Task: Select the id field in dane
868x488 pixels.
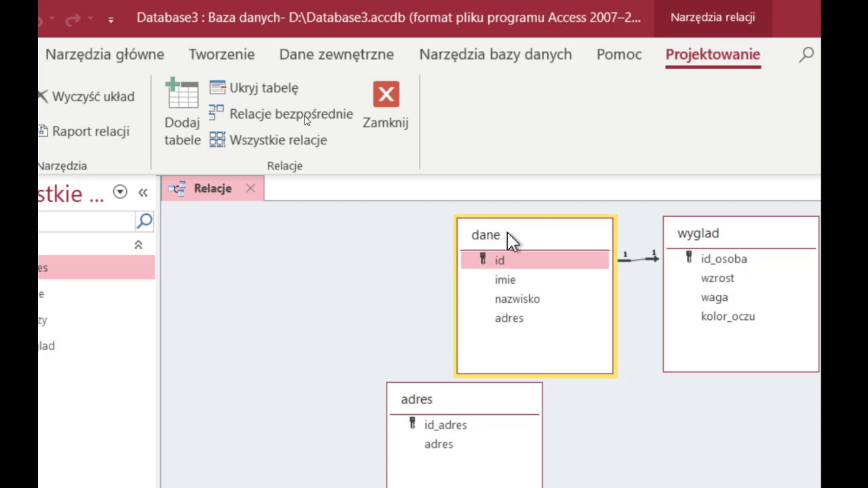Action: pyautogui.click(x=535, y=260)
